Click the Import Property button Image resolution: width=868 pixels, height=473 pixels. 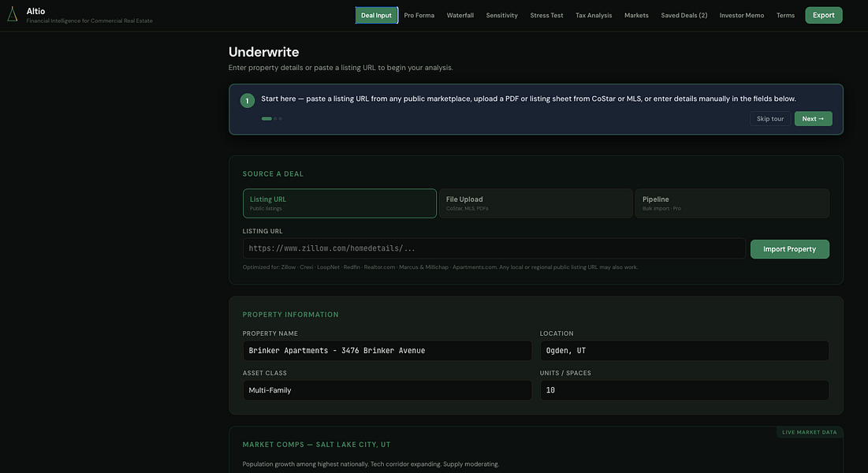(789, 249)
